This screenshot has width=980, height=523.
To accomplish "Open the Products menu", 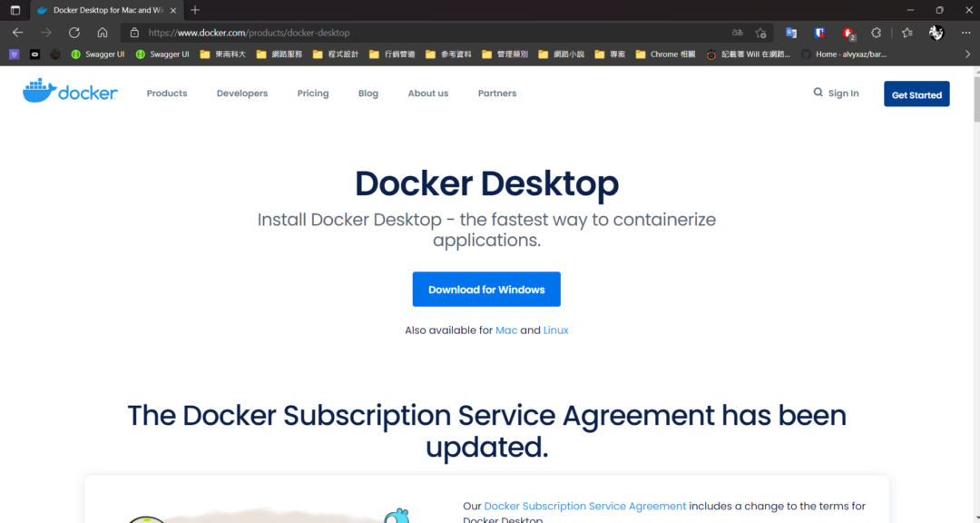I will pos(167,94).
